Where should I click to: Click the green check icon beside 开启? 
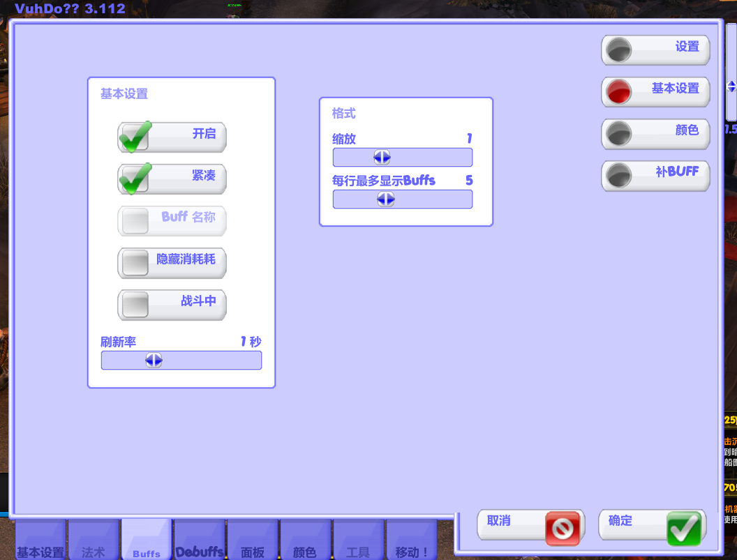[135, 137]
